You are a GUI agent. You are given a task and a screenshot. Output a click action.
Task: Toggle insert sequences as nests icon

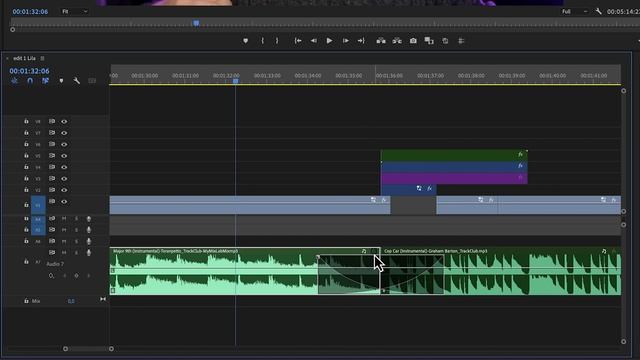coord(14,81)
